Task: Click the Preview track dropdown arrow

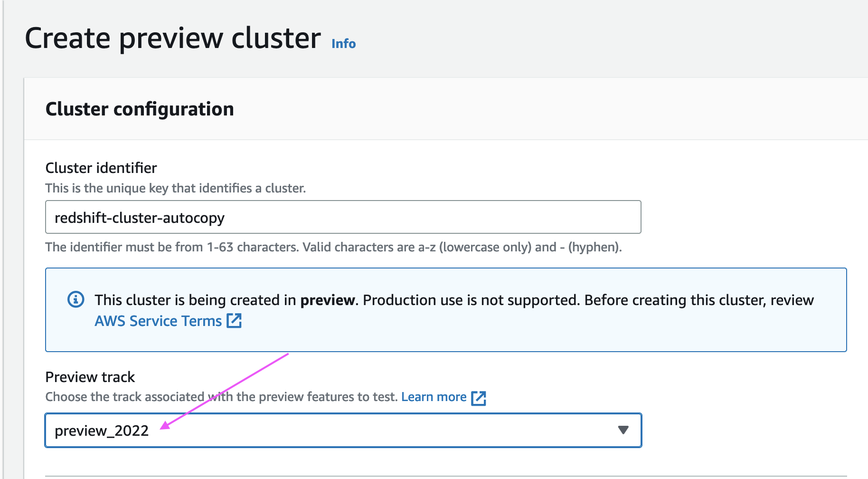Action: [x=623, y=430]
